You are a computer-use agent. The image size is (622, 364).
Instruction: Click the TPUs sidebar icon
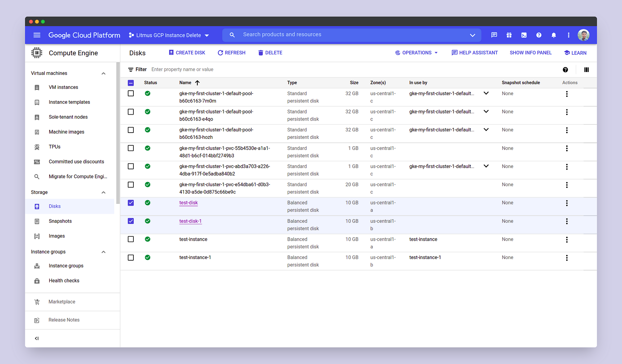click(x=37, y=147)
